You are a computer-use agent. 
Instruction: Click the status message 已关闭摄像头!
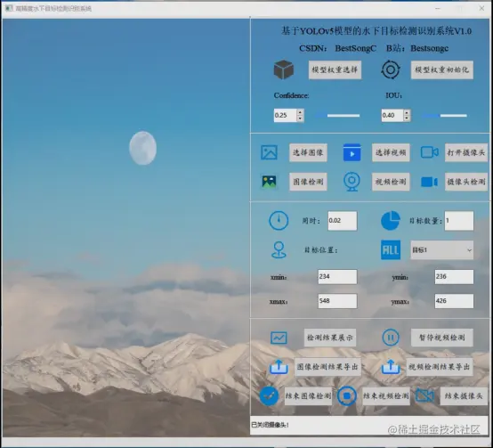[x=270, y=425]
